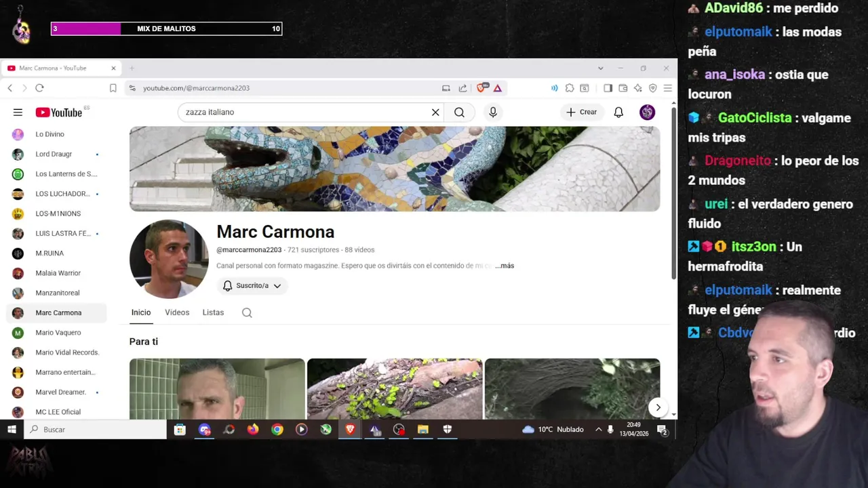Open MC LEE Oficial subscription

(x=56, y=412)
